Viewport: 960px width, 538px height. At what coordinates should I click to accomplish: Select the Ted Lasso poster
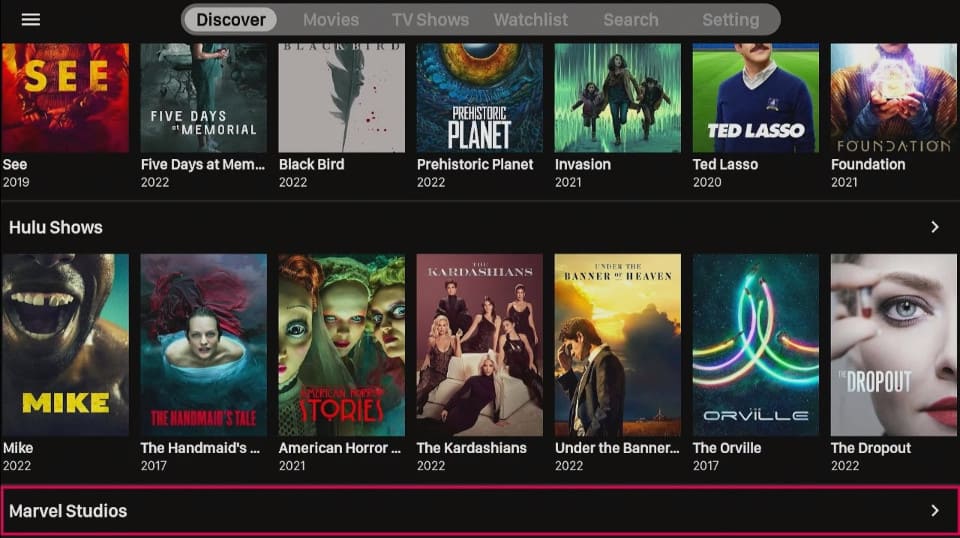click(x=756, y=97)
